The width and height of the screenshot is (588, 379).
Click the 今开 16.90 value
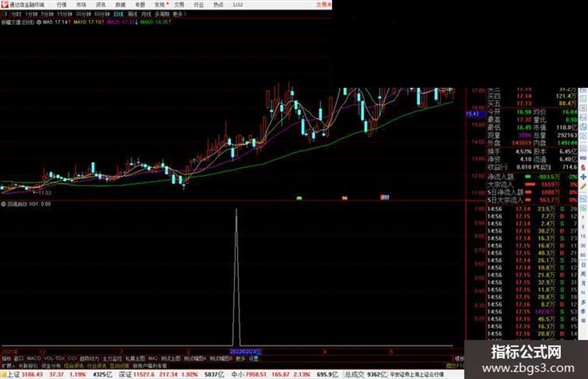coord(525,112)
